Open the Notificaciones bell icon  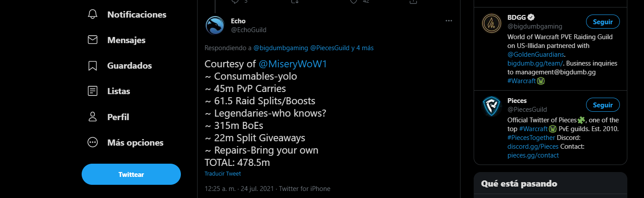(x=93, y=15)
